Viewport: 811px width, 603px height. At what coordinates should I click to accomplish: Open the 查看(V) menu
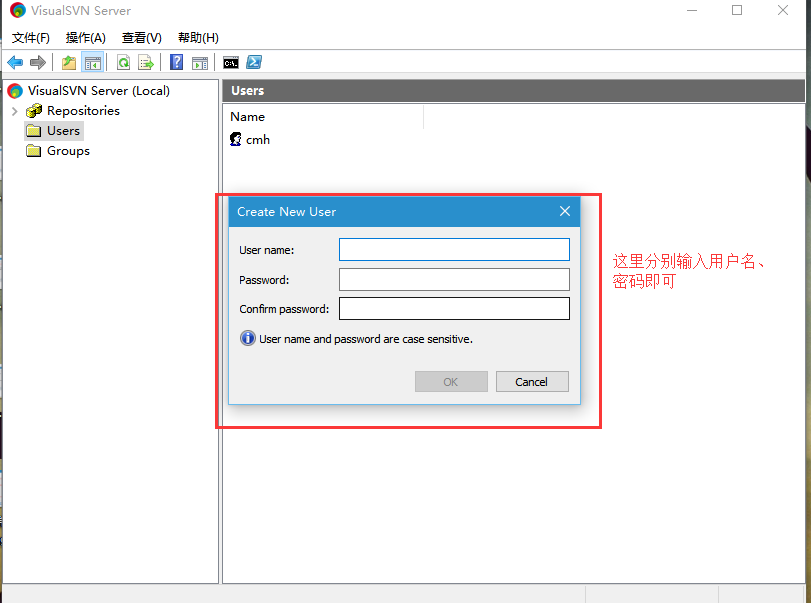click(x=142, y=38)
